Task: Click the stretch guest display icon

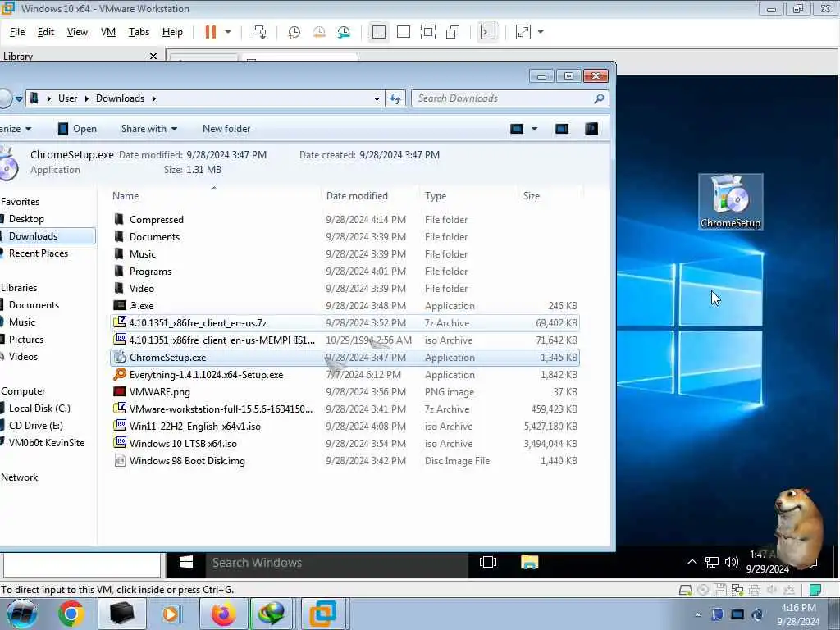Action: [x=523, y=32]
